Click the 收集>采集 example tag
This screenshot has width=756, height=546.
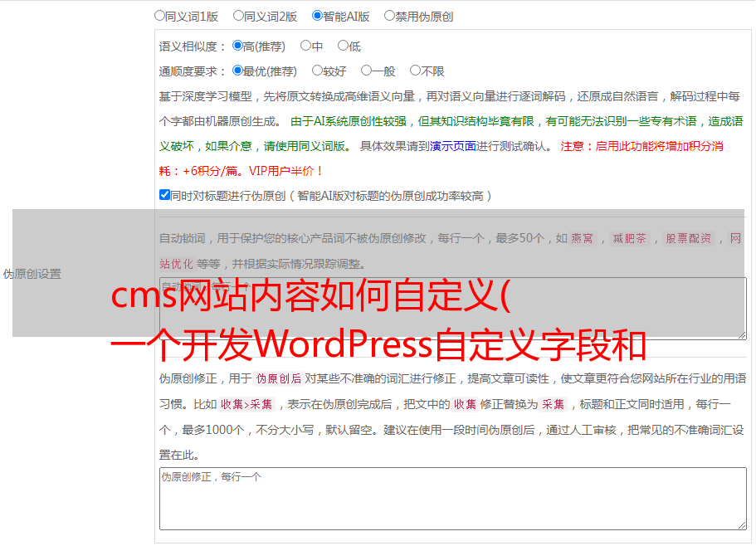[246, 404]
